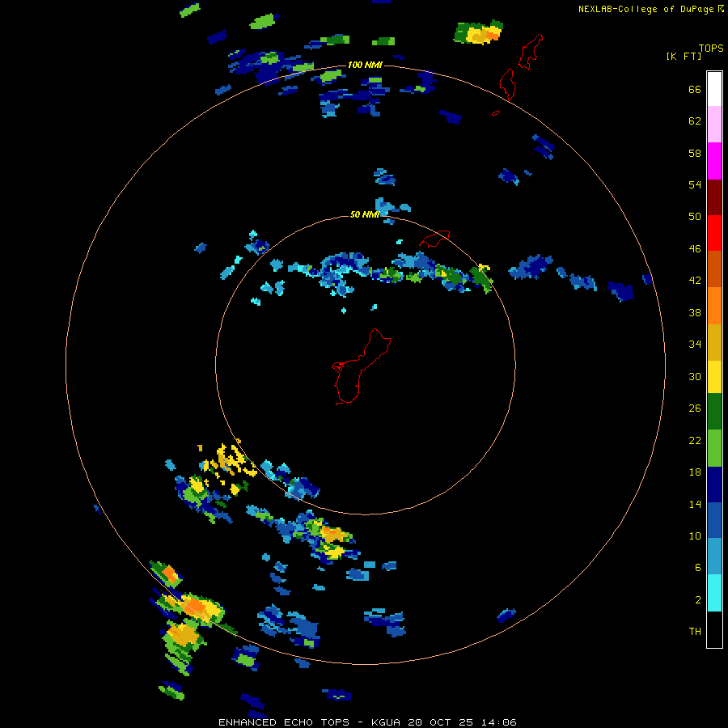The height and width of the screenshot is (728, 728).
Task: Click the Guam island outline at radar center
Action: tap(360, 366)
